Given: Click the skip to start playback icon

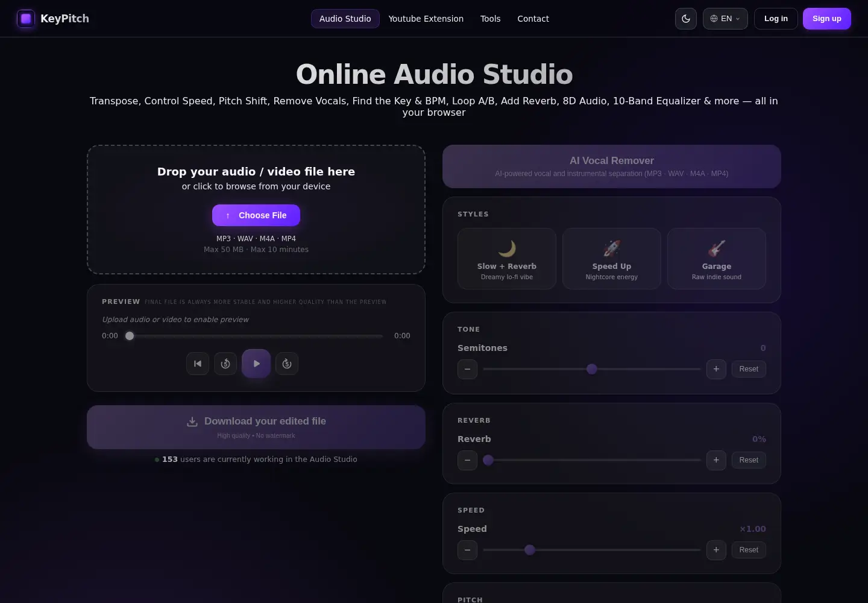Looking at the screenshot, I should [198, 364].
